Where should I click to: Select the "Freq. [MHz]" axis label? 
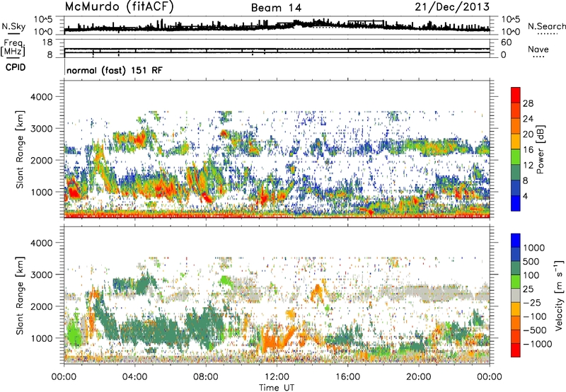tap(13, 47)
